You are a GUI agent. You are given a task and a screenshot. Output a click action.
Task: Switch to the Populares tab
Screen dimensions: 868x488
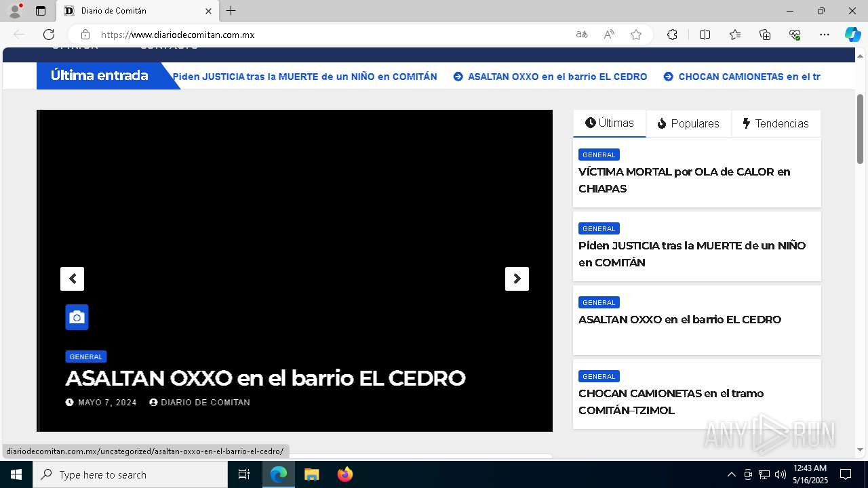click(688, 123)
